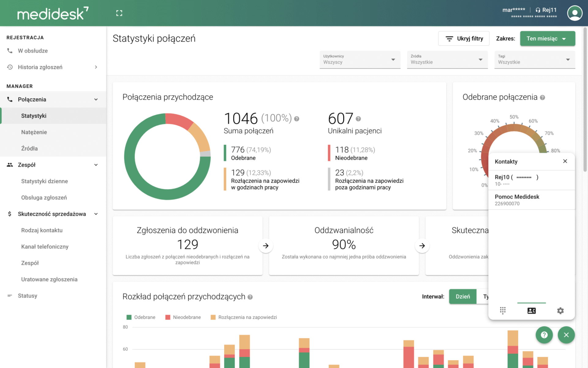This screenshot has height=368, width=588.
Task: Open Natężenie submenu item
Action: (53, 132)
